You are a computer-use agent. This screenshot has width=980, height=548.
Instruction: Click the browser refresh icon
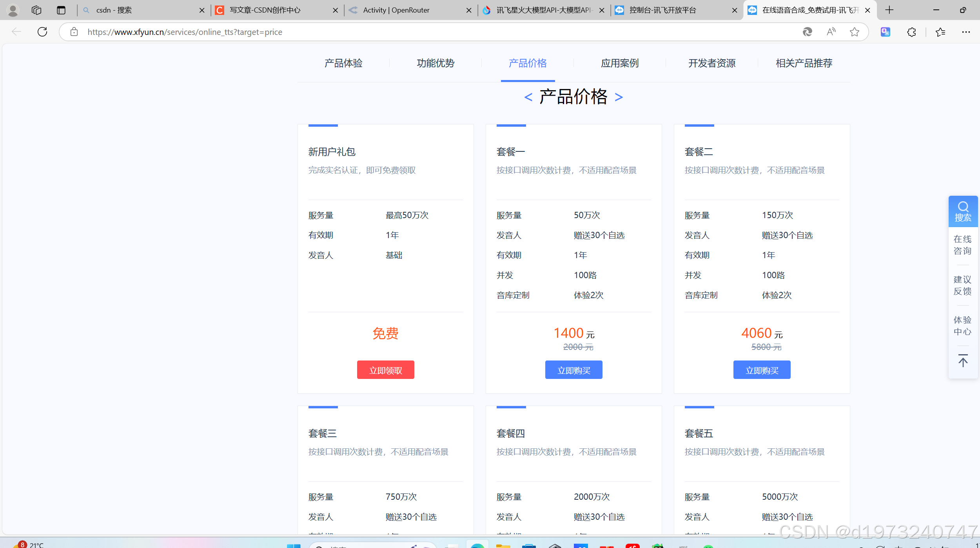(42, 32)
